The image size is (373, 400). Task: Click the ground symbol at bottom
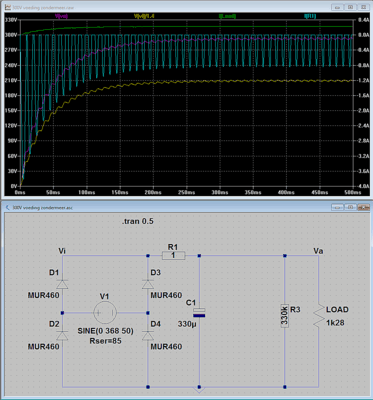pyautogui.click(x=199, y=390)
